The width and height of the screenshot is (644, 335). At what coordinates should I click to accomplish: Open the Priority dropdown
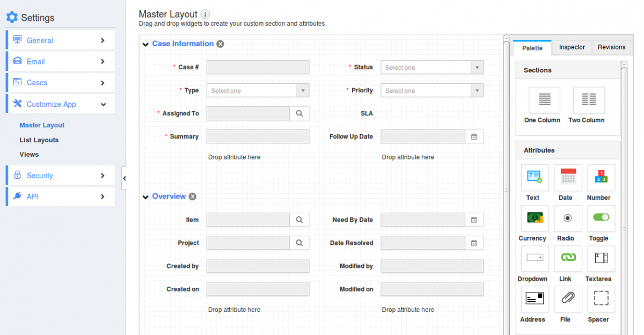(431, 91)
